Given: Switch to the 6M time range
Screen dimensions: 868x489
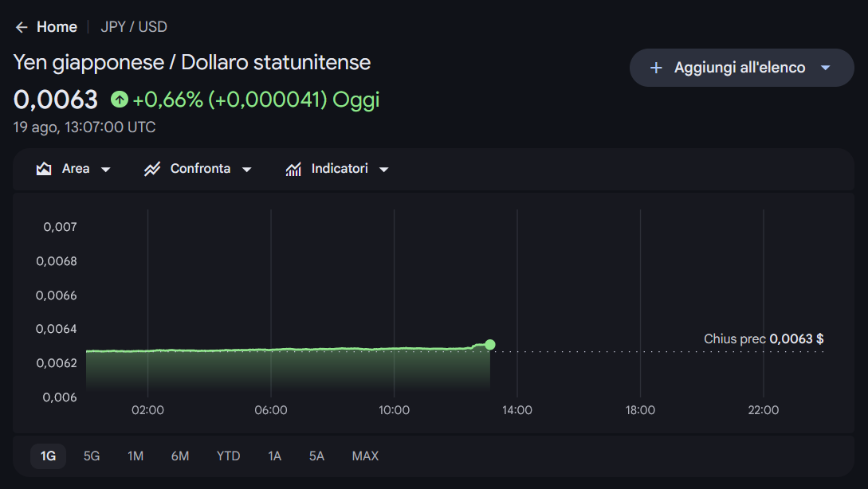Looking at the screenshot, I should (180, 456).
